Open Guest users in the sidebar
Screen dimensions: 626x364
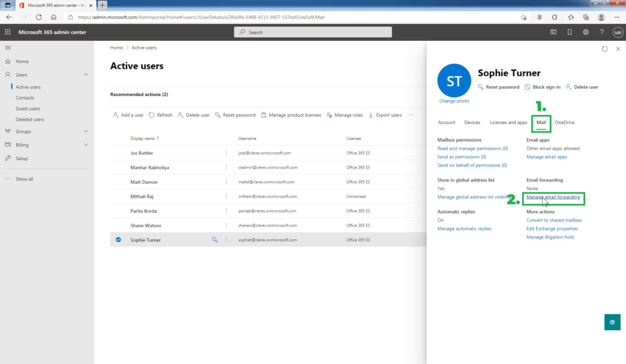[28, 109]
